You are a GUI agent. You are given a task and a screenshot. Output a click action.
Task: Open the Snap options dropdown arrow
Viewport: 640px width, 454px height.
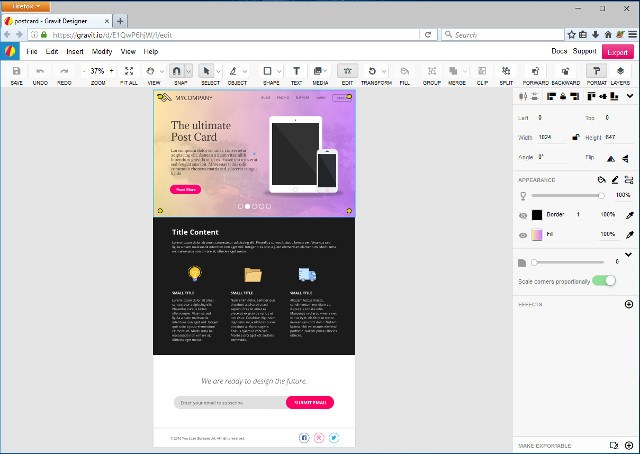pos(188,71)
